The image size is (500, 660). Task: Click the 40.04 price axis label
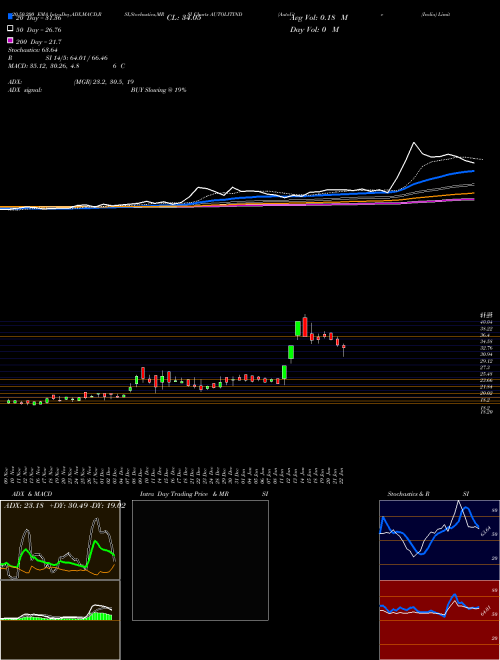click(486, 322)
